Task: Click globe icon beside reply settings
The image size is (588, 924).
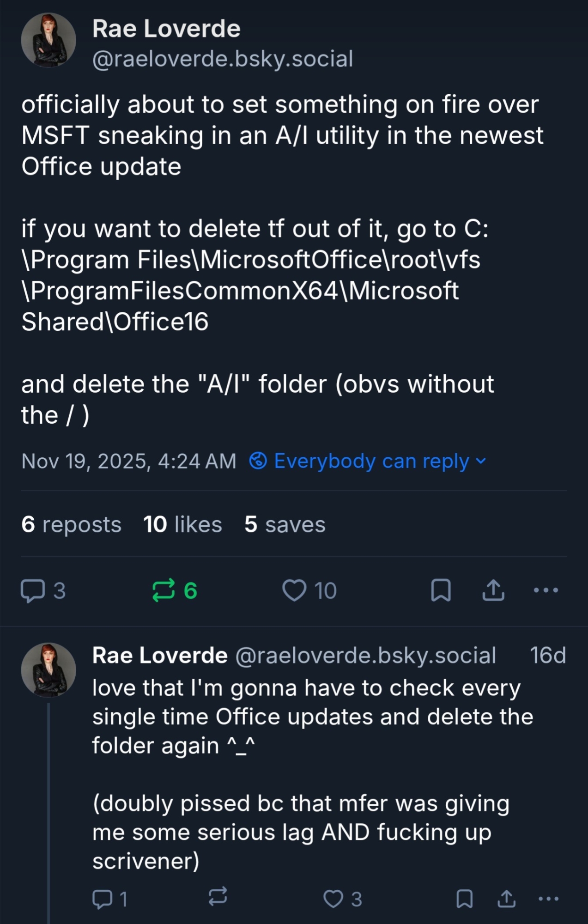Action: pos(258,461)
